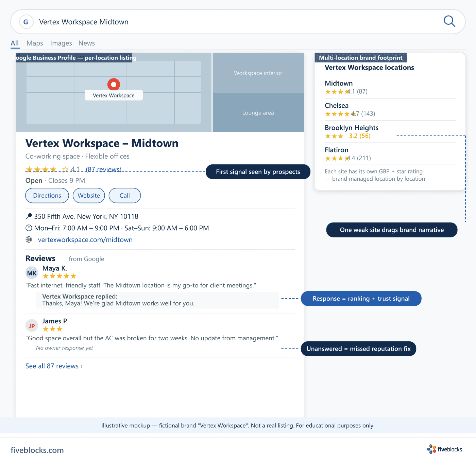
Task: Open the Workspace interior photo
Action: 258,73
